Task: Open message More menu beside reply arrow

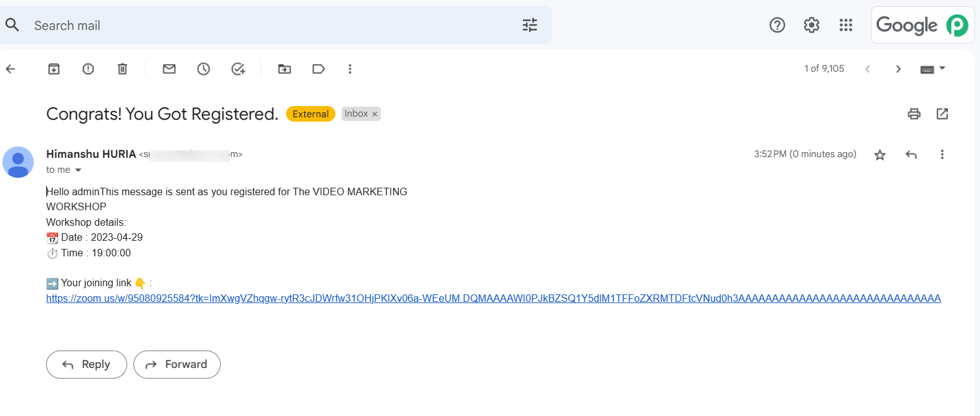Action: (x=942, y=155)
